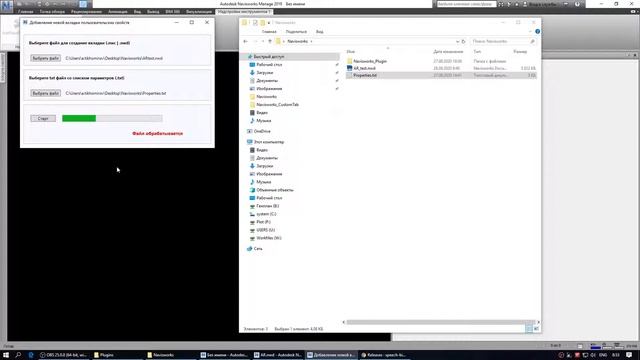
Task: Click Explorer horizontal scrollbar
Action: tap(441, 322)
